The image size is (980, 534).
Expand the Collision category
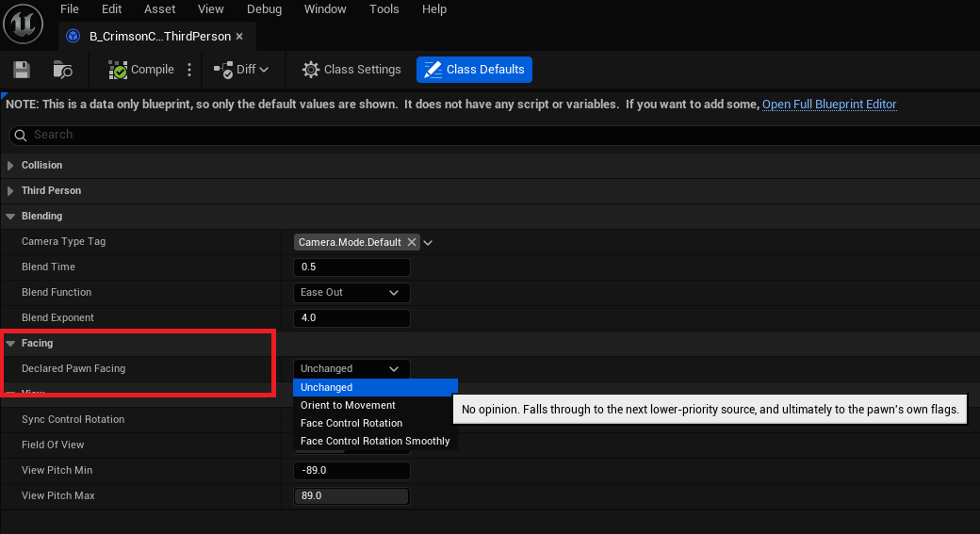click(10, 166)
